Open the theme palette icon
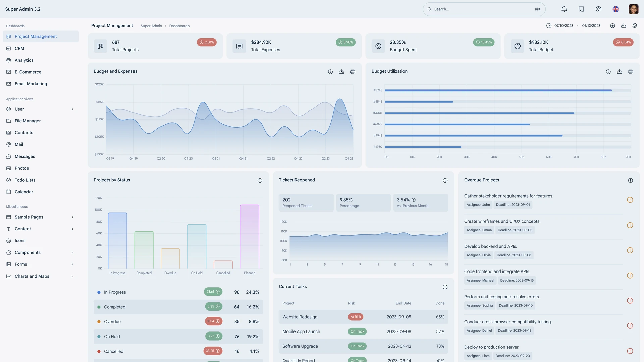Image resolution: width=644 pixels, height=362 pixels. [x=598, y=9]
